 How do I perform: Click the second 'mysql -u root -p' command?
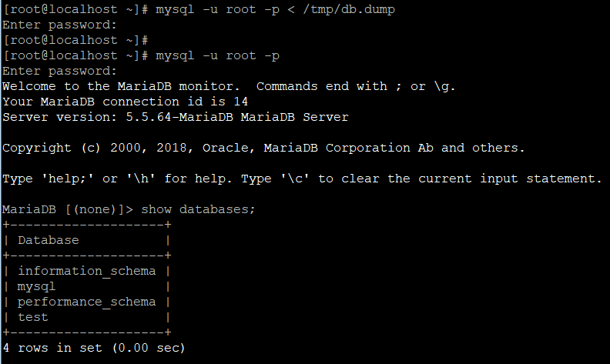[x=217, y=55]
